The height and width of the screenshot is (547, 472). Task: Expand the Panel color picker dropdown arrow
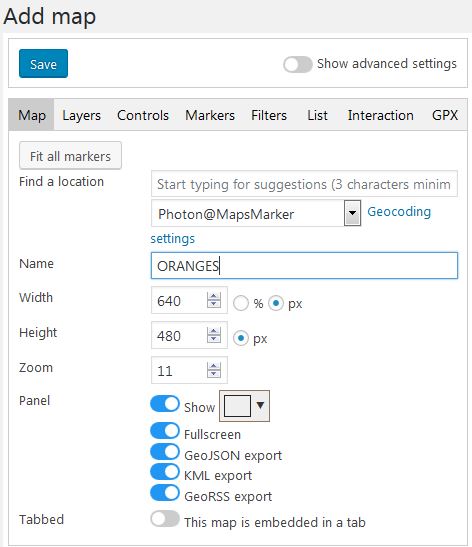(x=260, y=405)
